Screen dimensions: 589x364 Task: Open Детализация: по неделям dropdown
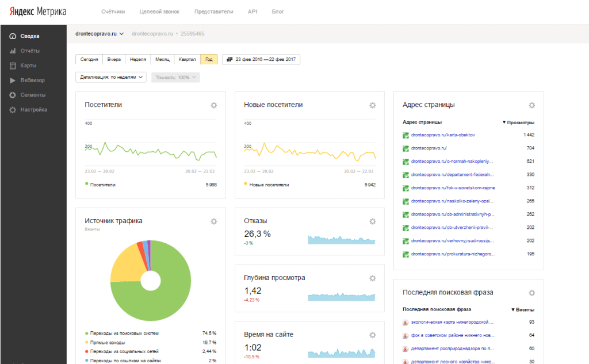[111, 77]
